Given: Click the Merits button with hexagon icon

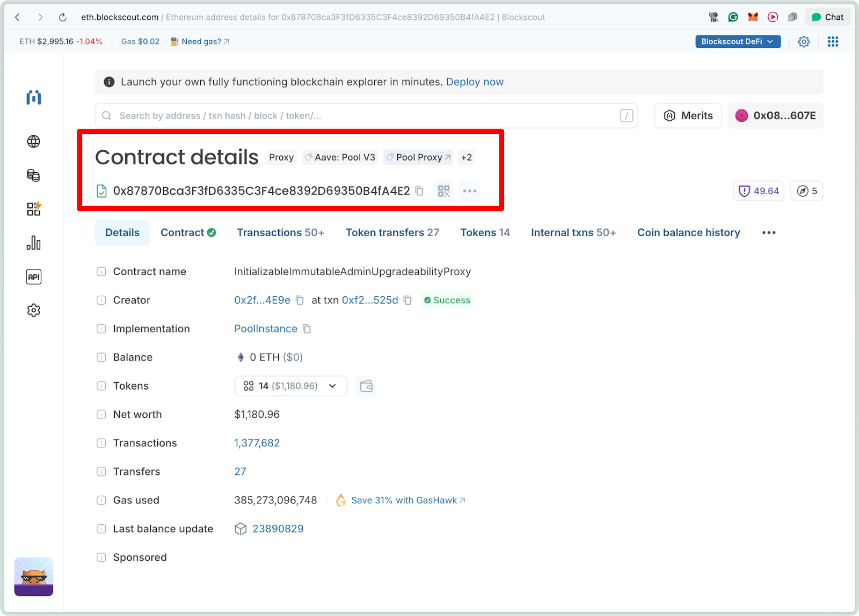Looking at the screenshot, I should (688, 115).
